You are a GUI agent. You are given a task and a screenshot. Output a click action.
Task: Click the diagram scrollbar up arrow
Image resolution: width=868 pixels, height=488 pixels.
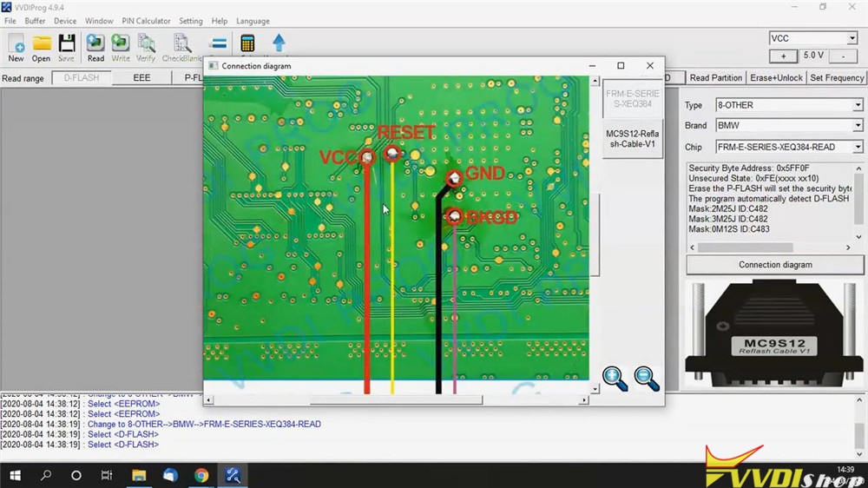595,82
